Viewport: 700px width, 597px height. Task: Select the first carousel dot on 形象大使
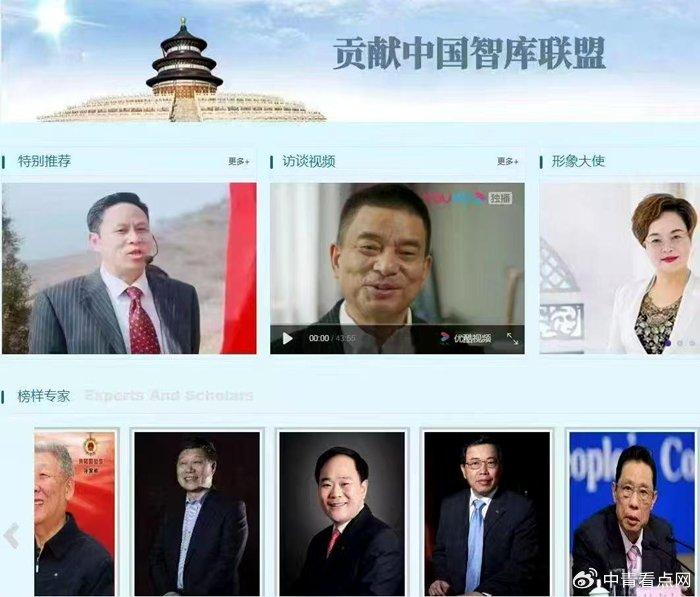pyautogui.click(x=668, y=343)
